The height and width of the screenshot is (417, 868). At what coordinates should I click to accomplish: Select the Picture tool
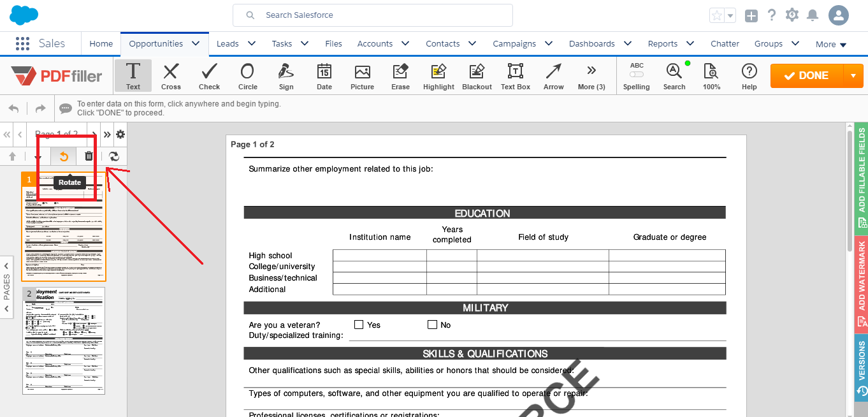point(362,76)
